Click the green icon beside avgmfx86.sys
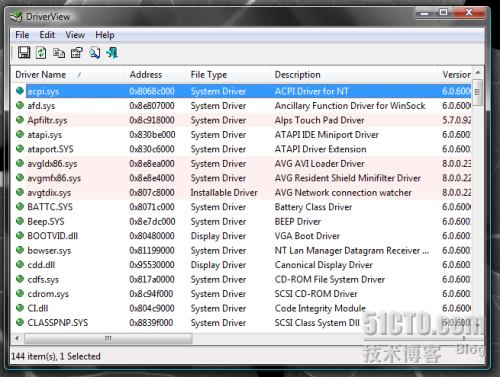Image resolution: width=500 pixels, height=377 pixels. [x=20, y=178]
